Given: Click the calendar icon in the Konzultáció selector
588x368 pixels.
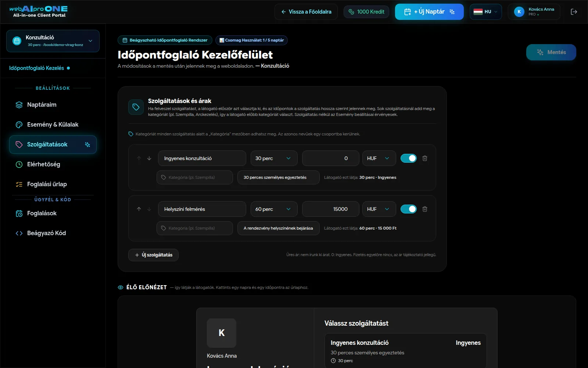Looking at the screenshot, I should pyautogui.click(x=17, y=41).
